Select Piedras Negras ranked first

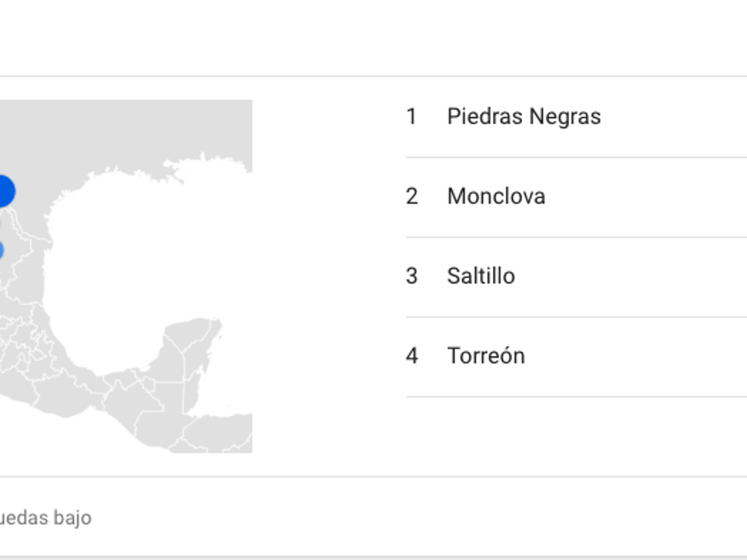pos(524,116)
